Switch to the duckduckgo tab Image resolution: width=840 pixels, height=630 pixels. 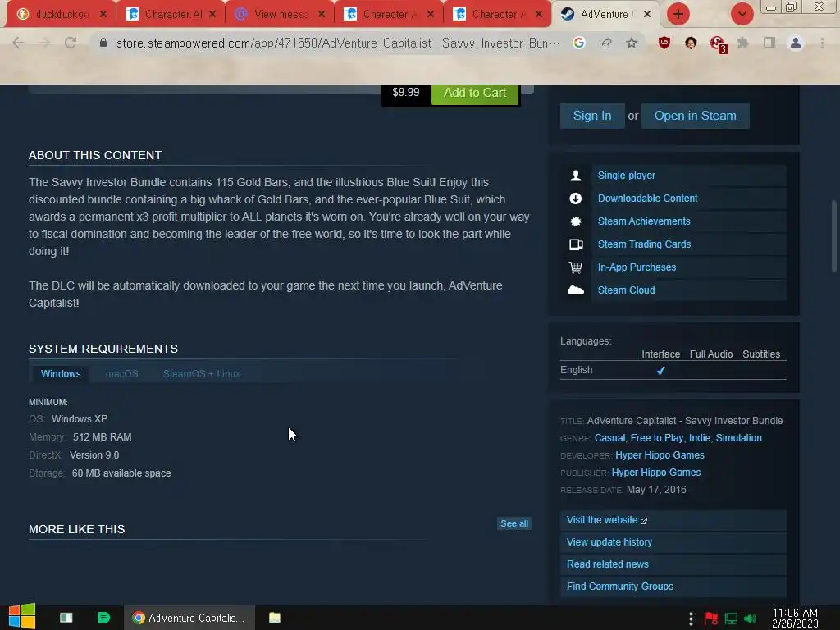62,15
